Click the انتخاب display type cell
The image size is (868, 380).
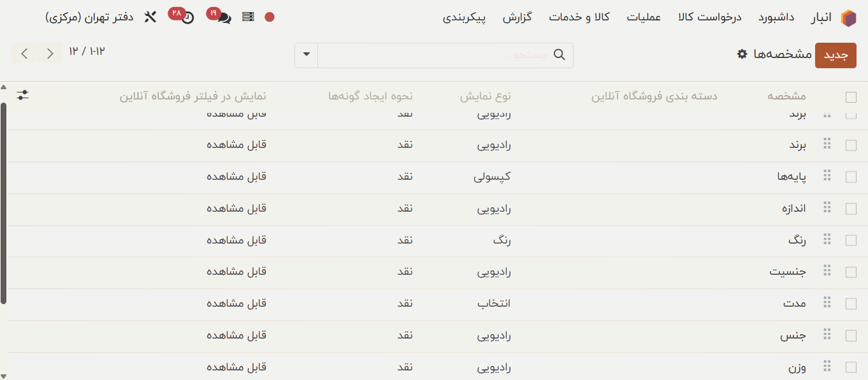[495, 303]
